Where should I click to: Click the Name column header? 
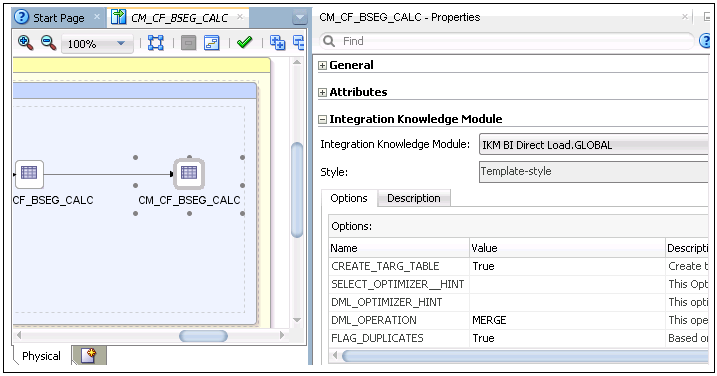(x=399, y=248)
